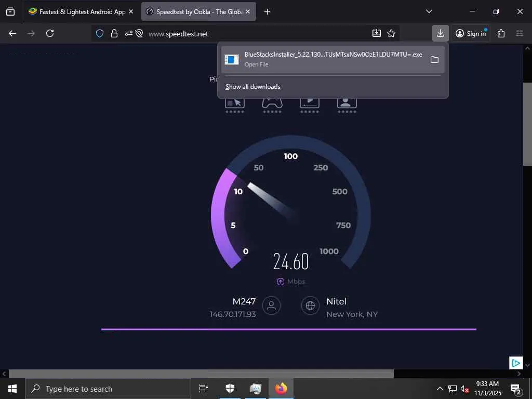The width and height of the screenshot is (532, 399).
Task: Click the install-site-as-app icon in address bar
Action: coord(377,33)
